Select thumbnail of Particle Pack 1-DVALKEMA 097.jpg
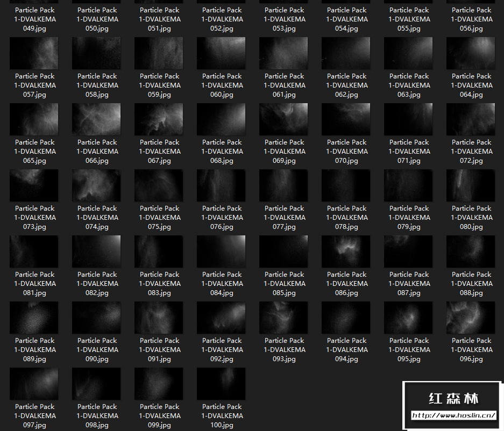The image size is (504, 431). coord(34,384)
